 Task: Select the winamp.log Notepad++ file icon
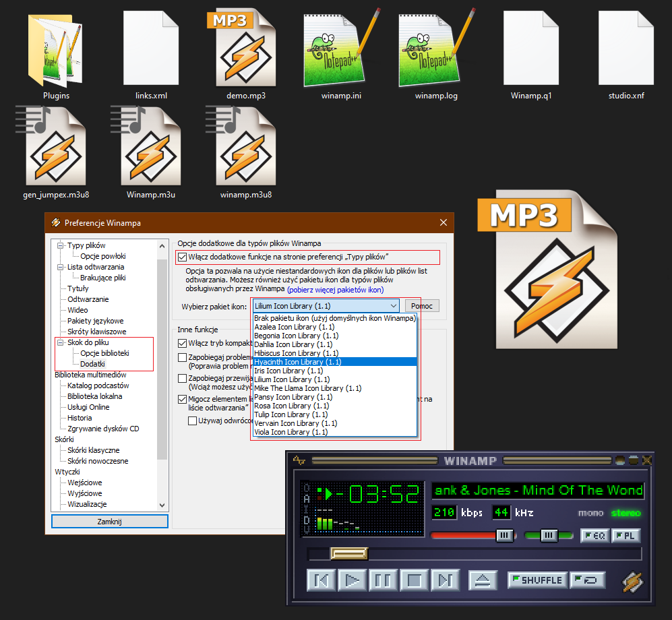(436, 48)
